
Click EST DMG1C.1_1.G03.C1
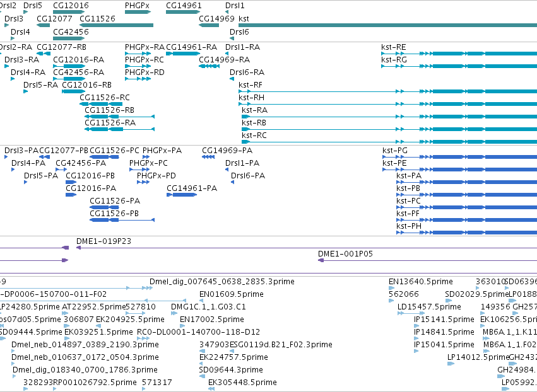[209, 307]
